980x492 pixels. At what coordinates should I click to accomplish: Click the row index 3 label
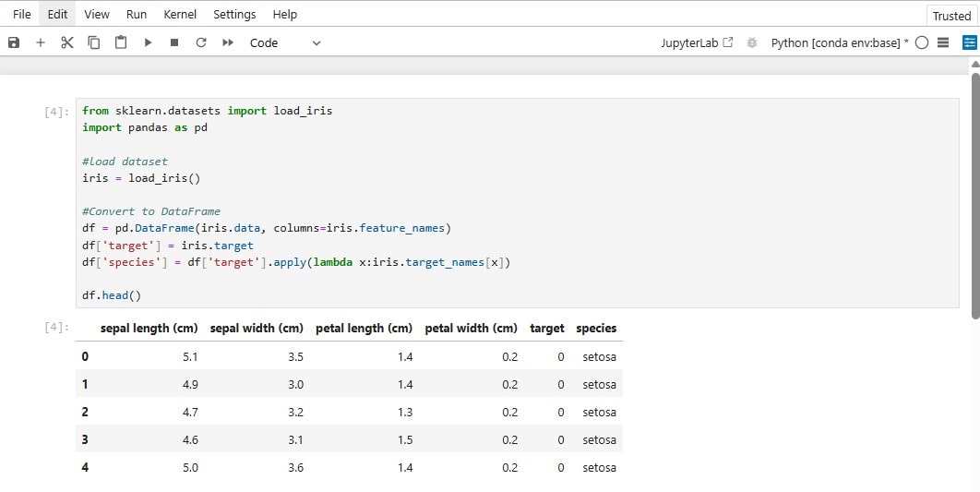(x=85, y=439)
